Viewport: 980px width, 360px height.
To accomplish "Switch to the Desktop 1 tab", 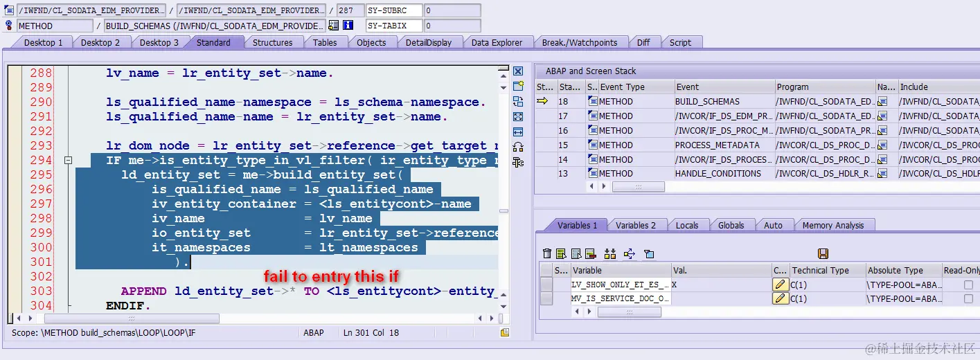I will click(43, 42).
